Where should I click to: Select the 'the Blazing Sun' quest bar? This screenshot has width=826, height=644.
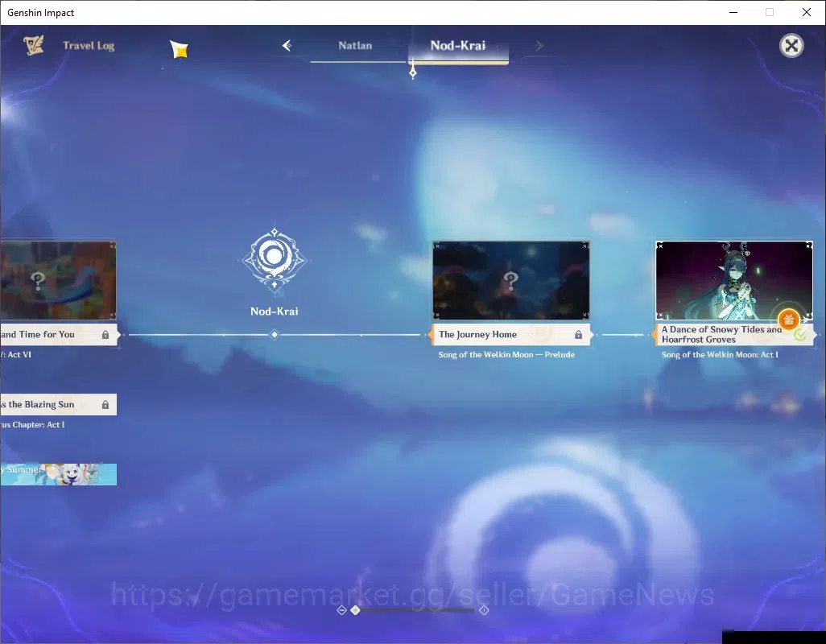[x=58, y=404]
